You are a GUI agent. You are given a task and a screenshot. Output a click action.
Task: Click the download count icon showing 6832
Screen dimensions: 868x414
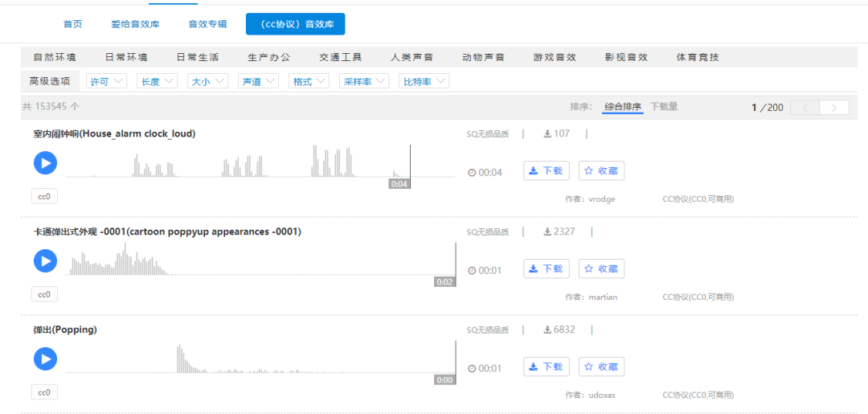(547, 330)
